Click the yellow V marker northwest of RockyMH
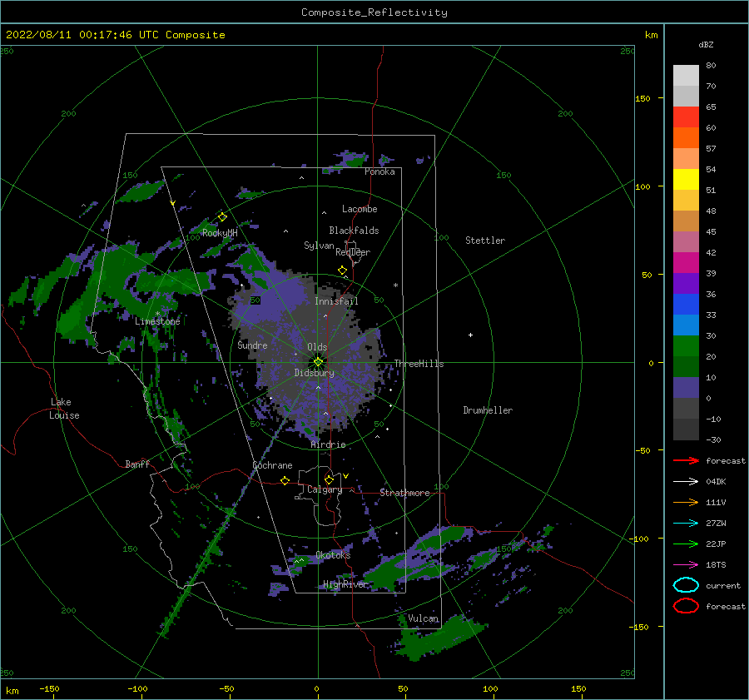 pyautogui.click(x=173, y=203)
